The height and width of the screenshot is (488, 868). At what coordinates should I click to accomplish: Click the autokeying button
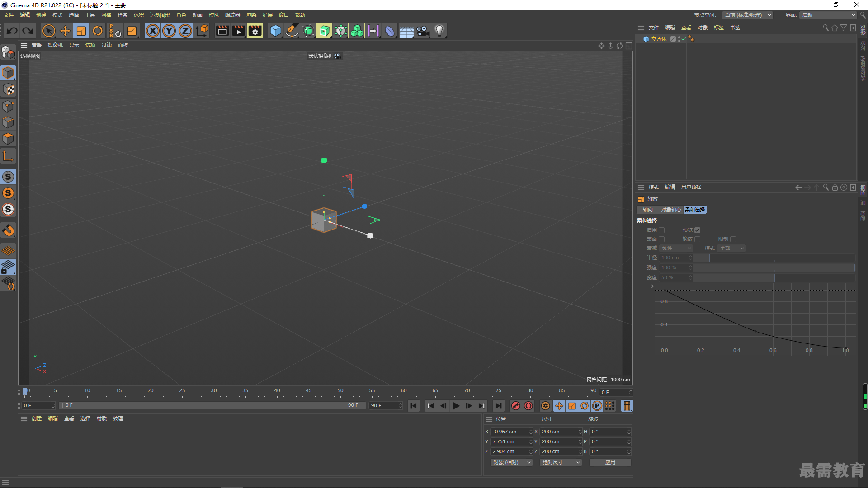[x=528, y=406]
